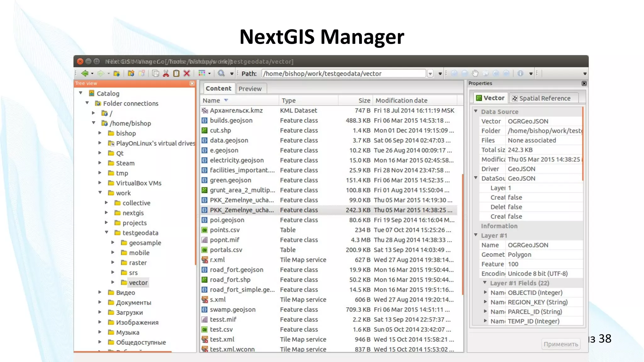Click the Архангельск.kmz file icon
Screen dimensions: 644x362
click(x=205, y=110)
